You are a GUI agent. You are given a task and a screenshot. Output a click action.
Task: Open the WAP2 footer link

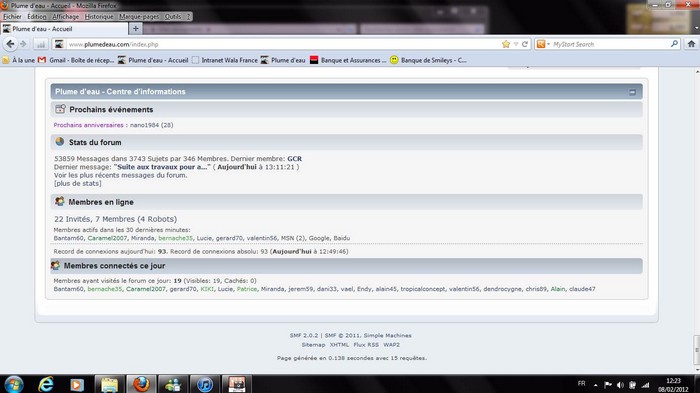(x=392, y=345)
